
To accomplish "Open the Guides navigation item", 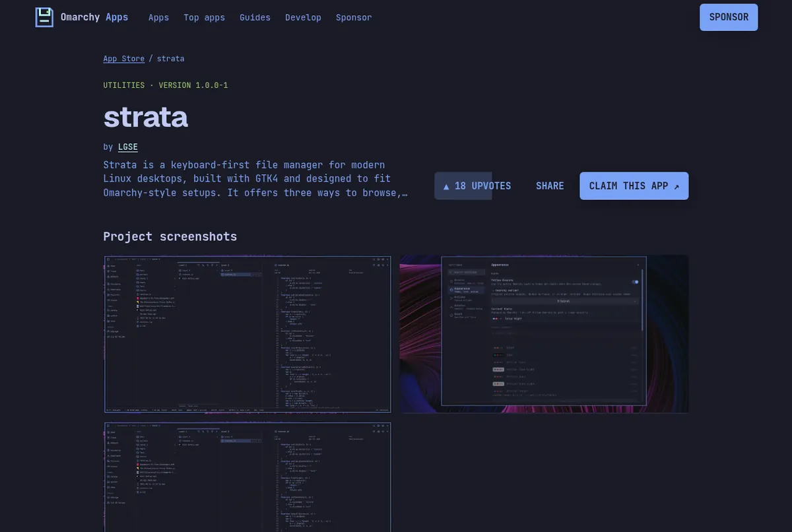I will click(255, 18).
